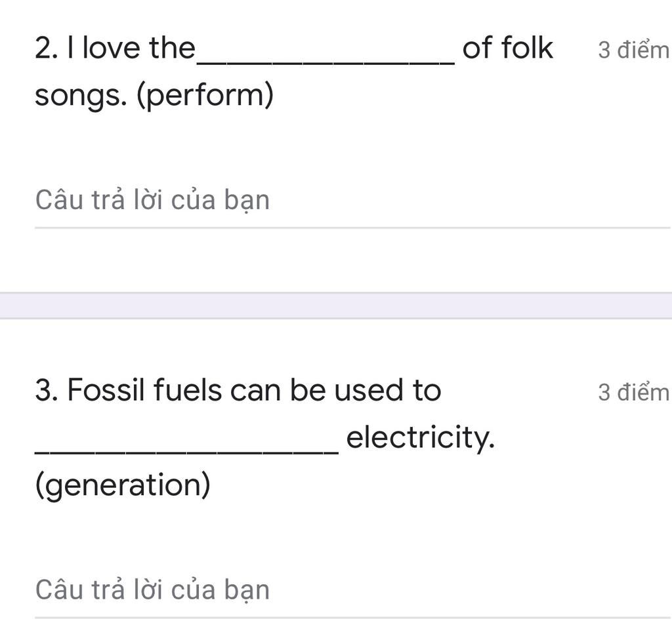Click the lavender divider between the questions
The height and width of the screenshot is (640, 672).
tap(336, 306)
